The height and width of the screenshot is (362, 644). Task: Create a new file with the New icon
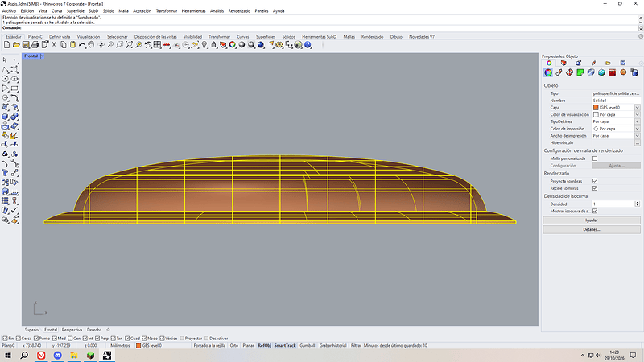[x=7, y=45]
